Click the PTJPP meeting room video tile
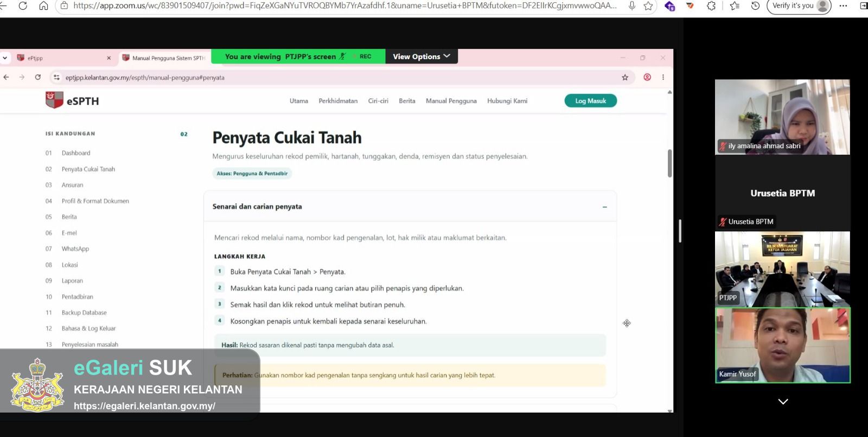The image size is (868, 437). [782, 269]
